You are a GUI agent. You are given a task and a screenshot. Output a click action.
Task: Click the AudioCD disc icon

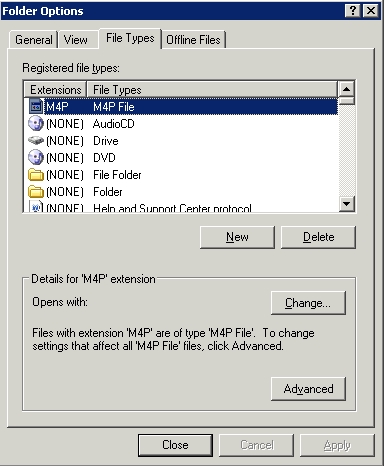[36, 124]
